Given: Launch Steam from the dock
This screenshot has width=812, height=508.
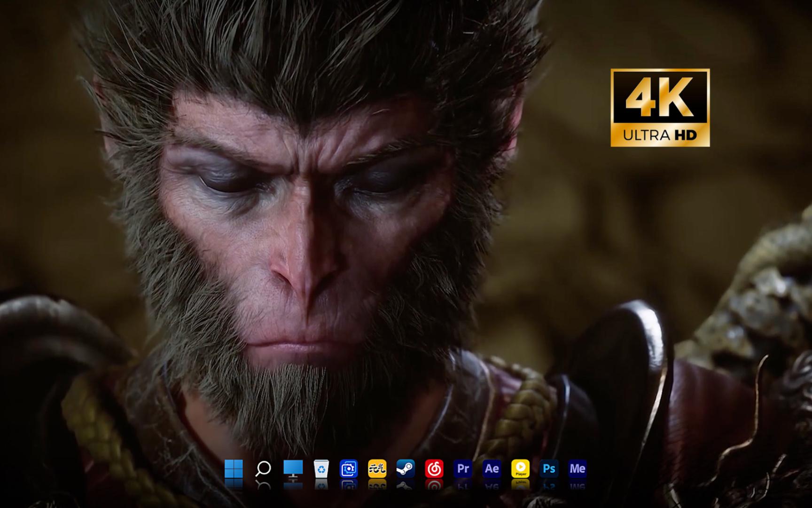Looking at the screenshot, I should coord(406,468).
